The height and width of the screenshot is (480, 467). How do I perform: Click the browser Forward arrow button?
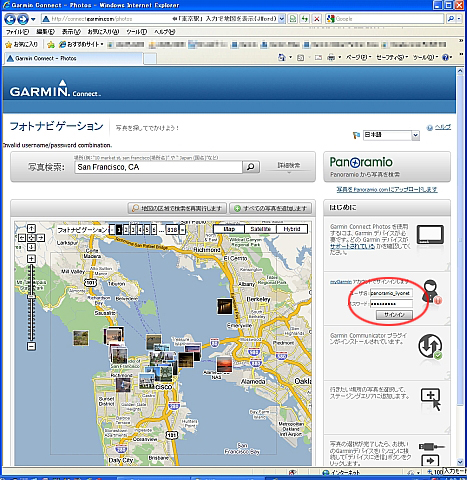(22, 19)
